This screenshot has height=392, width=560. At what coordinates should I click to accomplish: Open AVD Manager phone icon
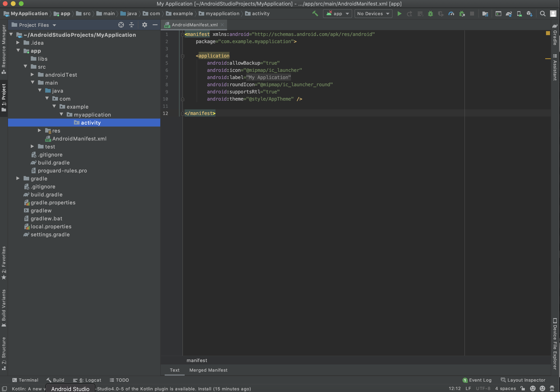519,14
